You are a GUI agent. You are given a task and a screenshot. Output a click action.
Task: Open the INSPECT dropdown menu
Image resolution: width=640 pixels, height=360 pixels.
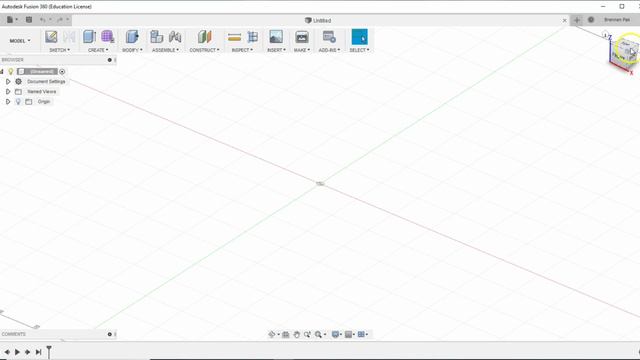[x=242, y=50]
